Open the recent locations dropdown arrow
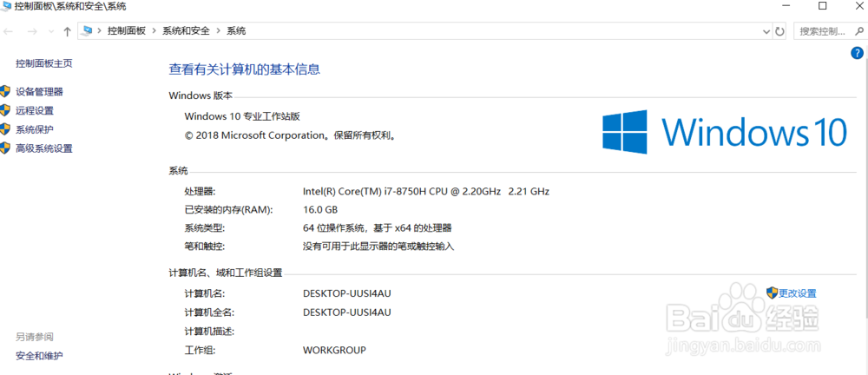The width and height of the screenshot is (868, 375). [x=51, y=31]
